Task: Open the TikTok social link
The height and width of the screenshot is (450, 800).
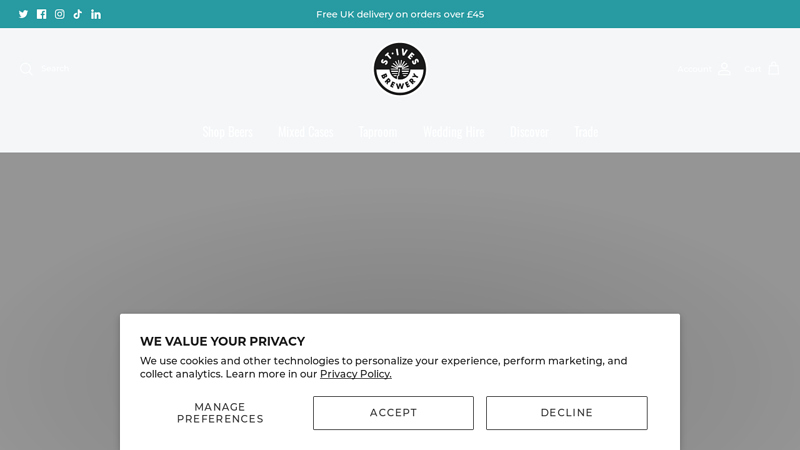Action: coord(78,14)
